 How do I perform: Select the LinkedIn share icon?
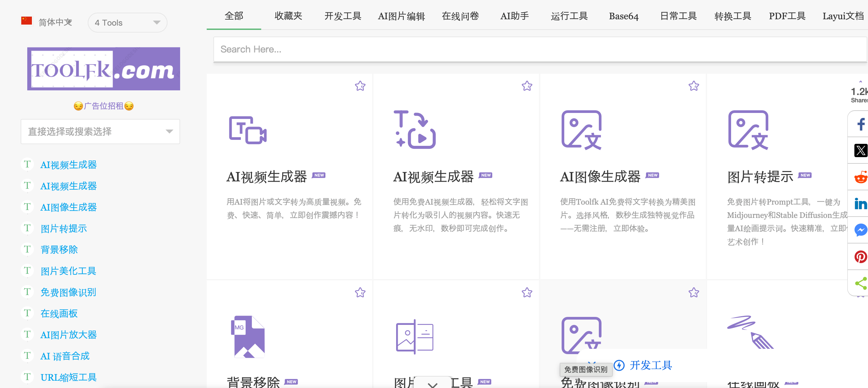click(860, 203)
